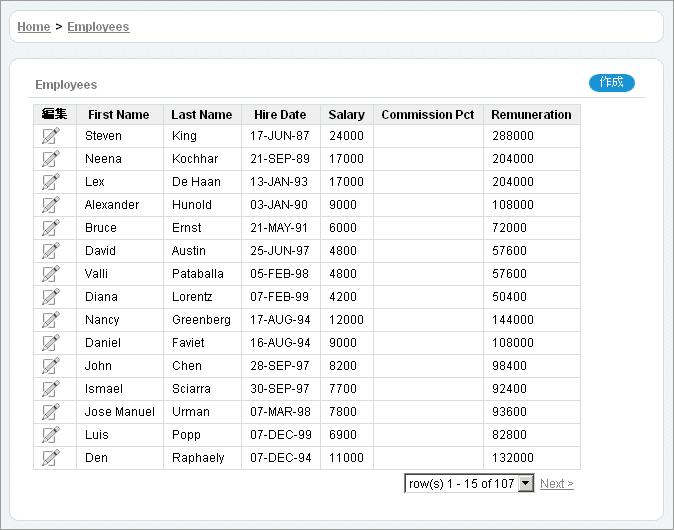Screen dimensions: 674x530
Task: Click the Commission Pct column header
Action: 427,115
